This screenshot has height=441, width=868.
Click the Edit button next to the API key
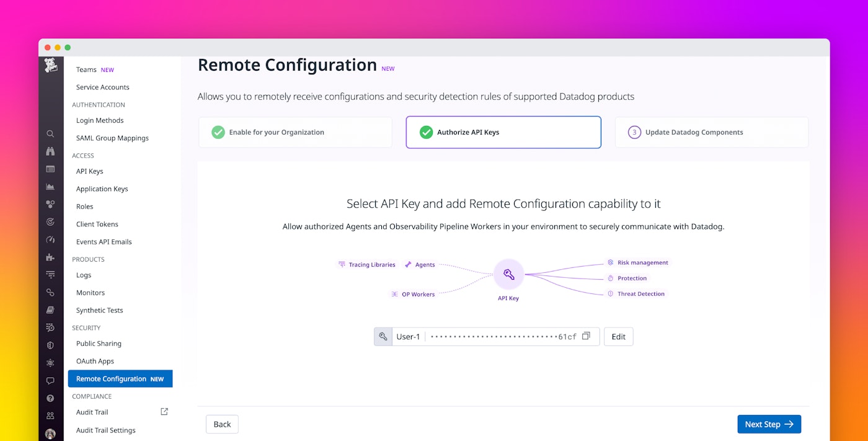[618, 337]
